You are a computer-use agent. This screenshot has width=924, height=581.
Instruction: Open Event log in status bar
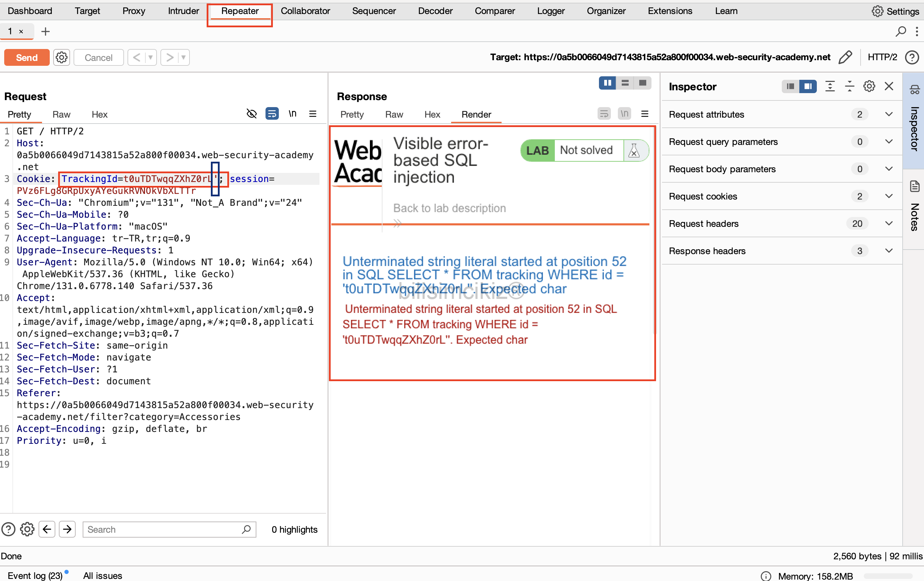click(35, 575)
